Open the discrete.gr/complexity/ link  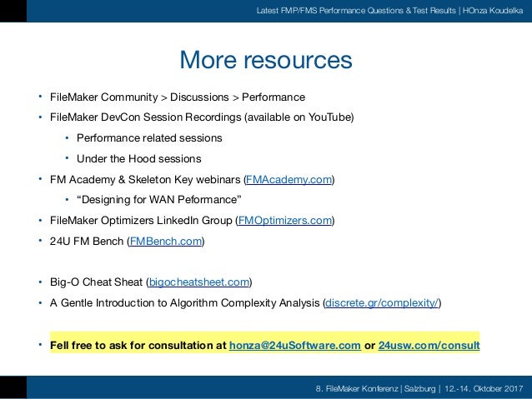(x=382, y=302)
